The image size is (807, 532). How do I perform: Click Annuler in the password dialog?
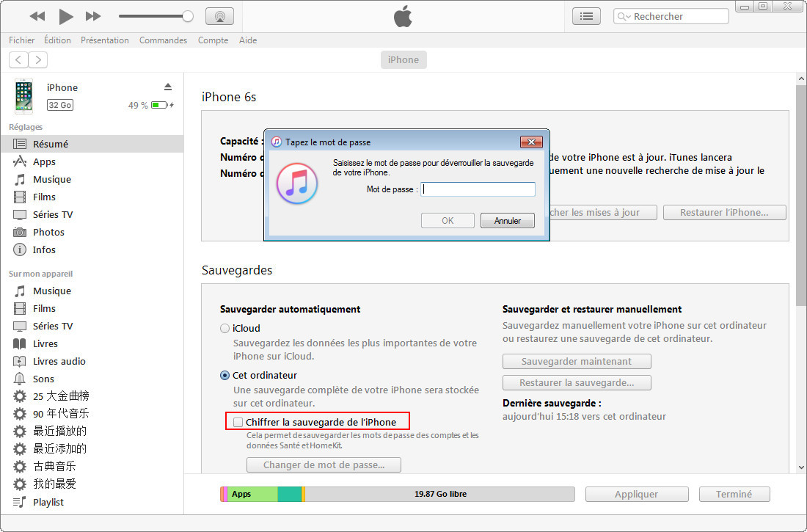tap(508, 220)
